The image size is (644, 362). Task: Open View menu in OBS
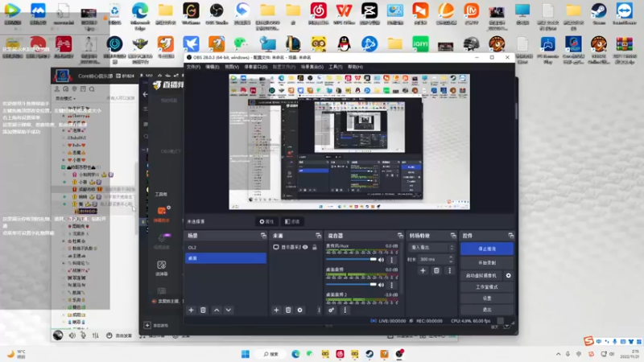coord(232,67)
